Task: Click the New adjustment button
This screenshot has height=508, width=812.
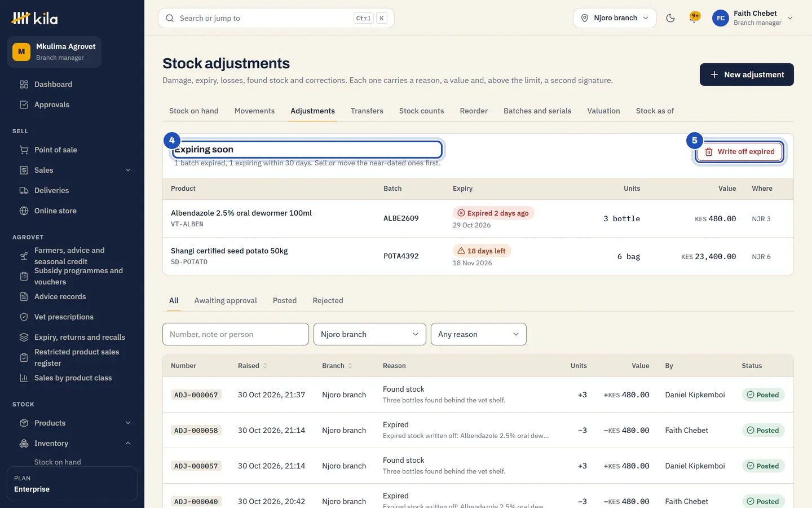Action: 747,75
